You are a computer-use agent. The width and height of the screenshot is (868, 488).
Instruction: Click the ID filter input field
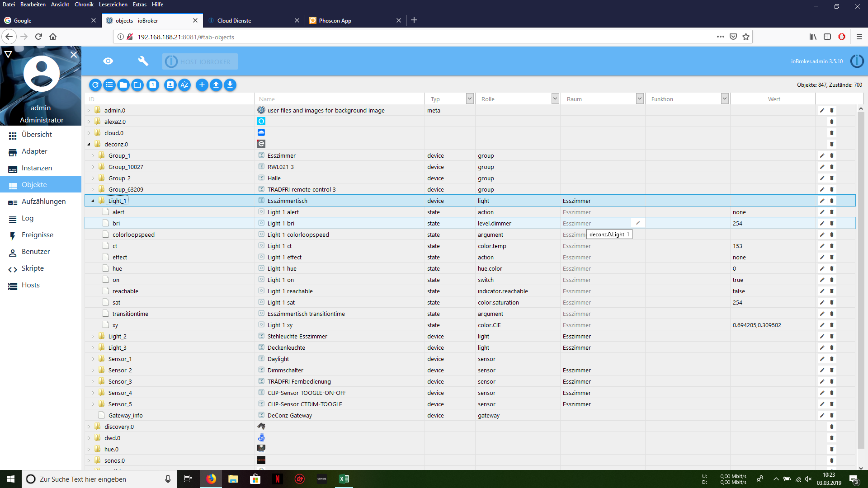170,99
